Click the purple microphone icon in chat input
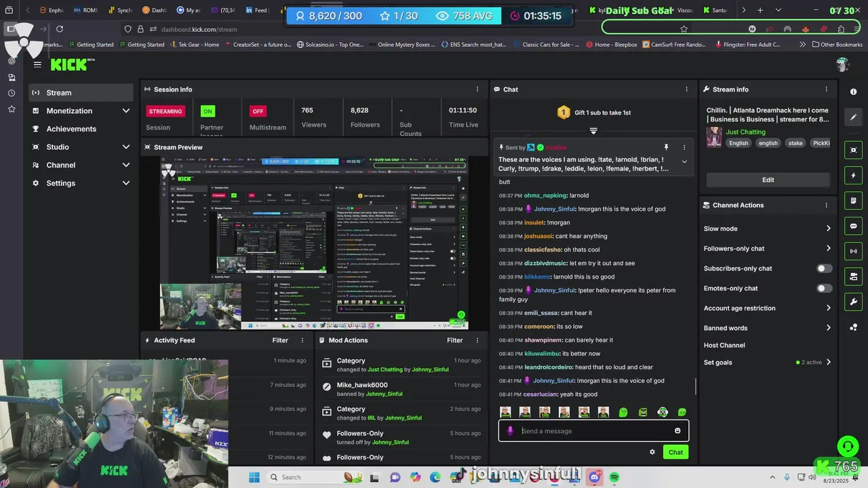 click(510, 431)
